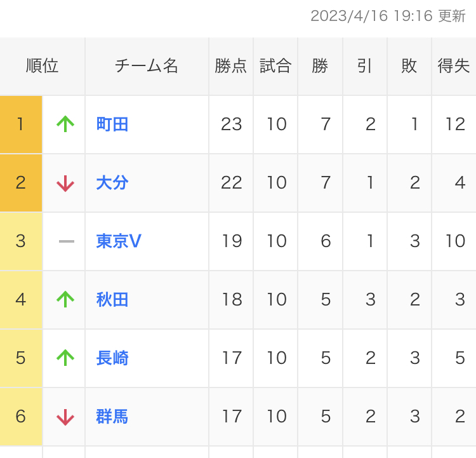Click the 試合 column header
Screen dimensions: 476x458
point(275,66)
